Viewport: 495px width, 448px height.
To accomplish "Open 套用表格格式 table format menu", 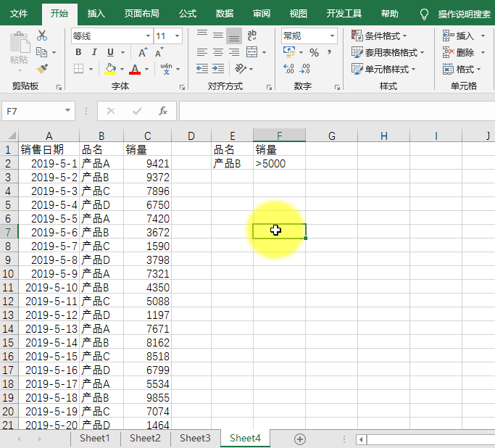I will point(388,52).
